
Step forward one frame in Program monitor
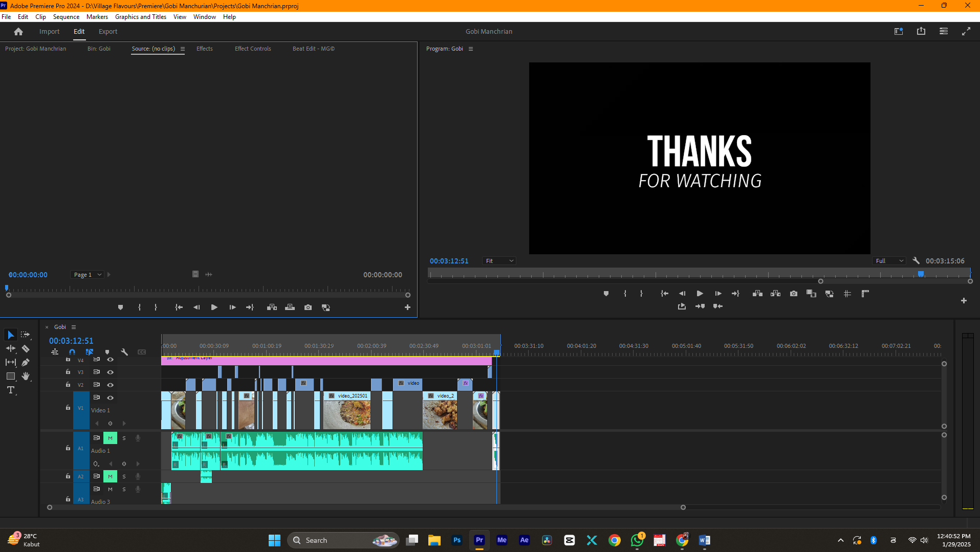[718, 294]
